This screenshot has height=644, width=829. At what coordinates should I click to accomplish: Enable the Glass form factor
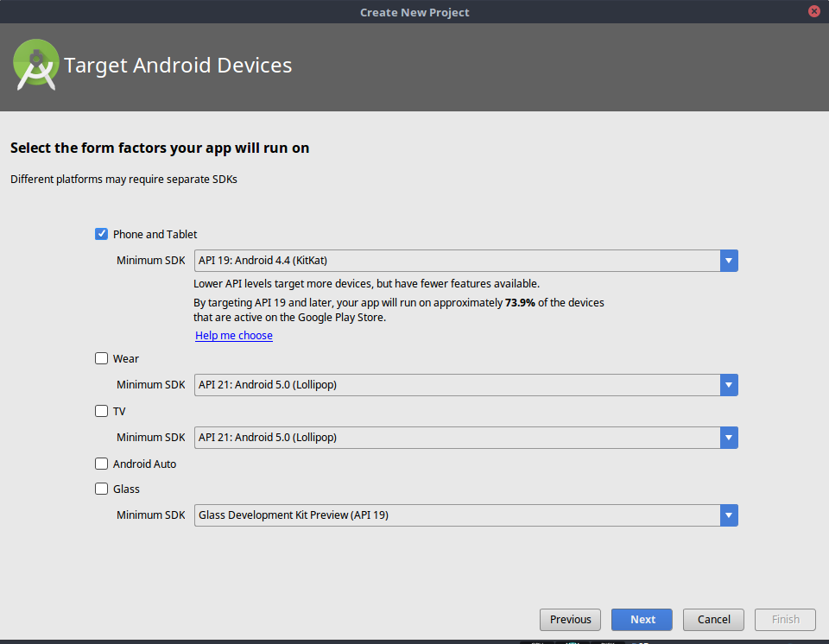[x=101, y=489]
